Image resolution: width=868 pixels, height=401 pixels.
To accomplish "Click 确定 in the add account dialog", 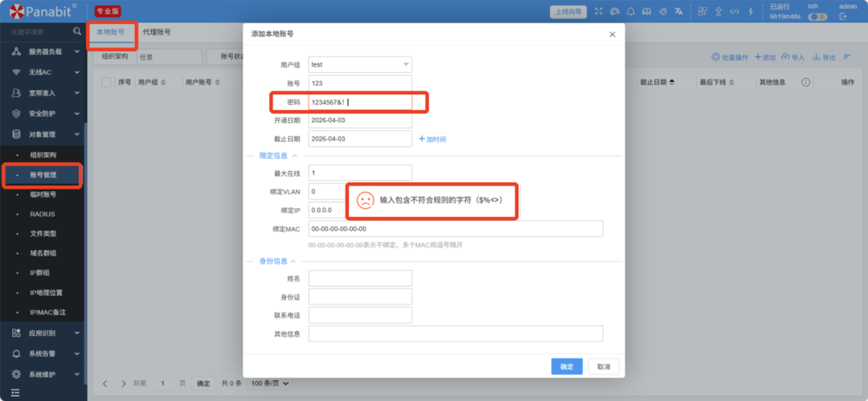I will (x=567, y=366).
